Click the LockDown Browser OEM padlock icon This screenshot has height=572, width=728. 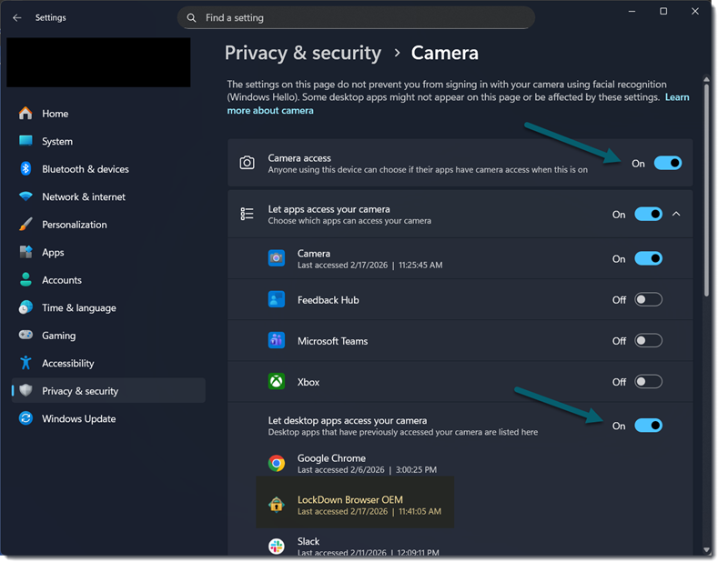click(277, 505)
